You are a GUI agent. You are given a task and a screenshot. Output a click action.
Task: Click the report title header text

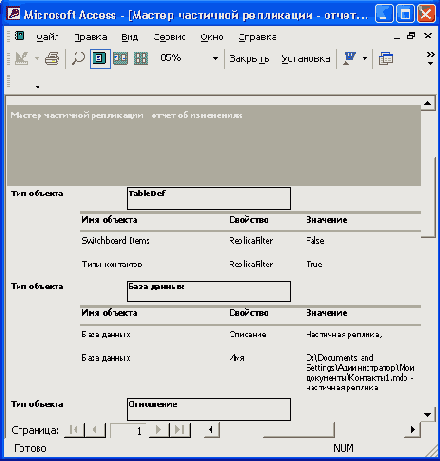(126, 115)
